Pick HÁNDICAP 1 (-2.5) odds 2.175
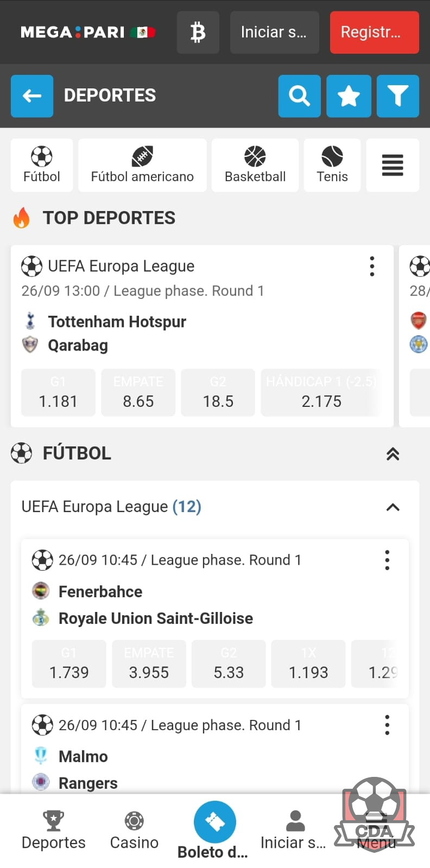430x868 pixels. [x=321, y=393]
